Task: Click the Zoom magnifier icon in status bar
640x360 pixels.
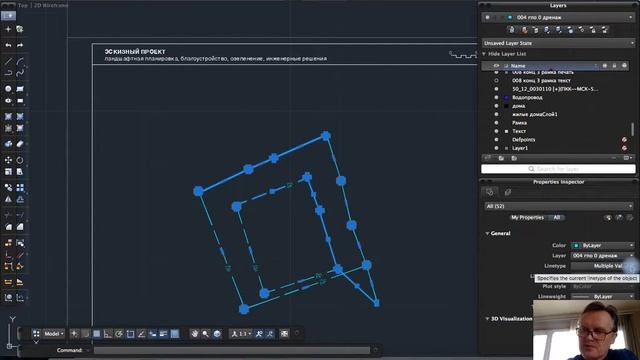Action: pyautogui.click(x=206, y=334)
